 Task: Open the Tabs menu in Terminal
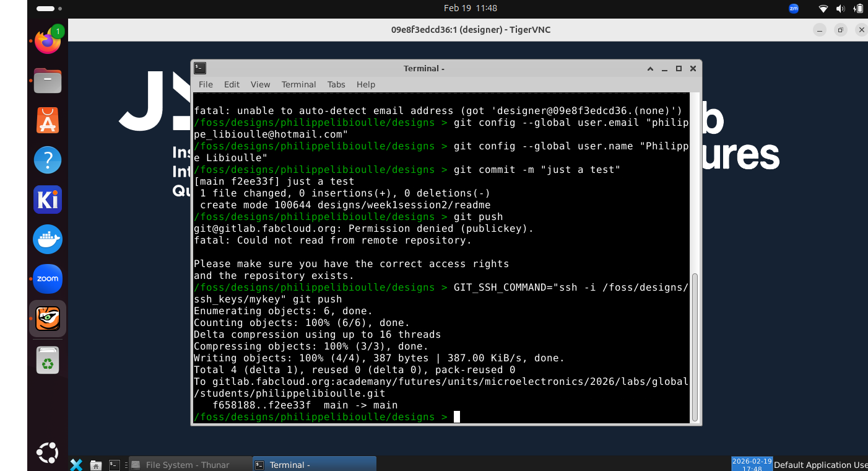[336, 84]
